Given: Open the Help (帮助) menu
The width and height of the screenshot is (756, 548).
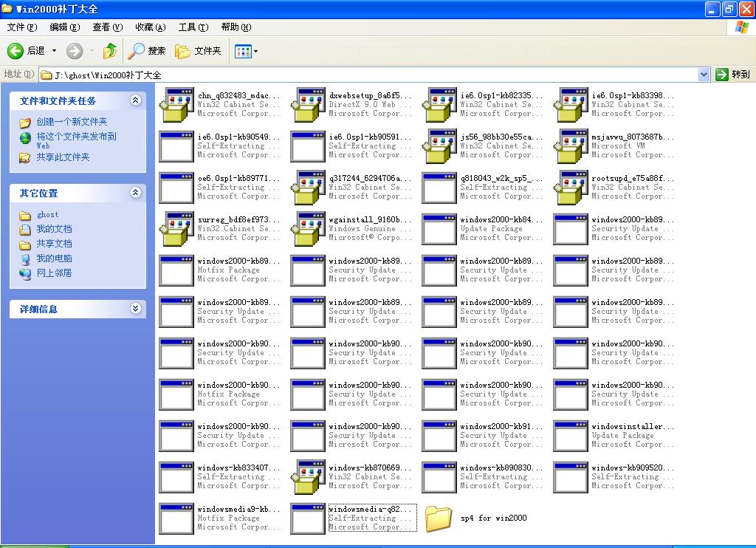Looking at the screenshot, I should point(236,27).
